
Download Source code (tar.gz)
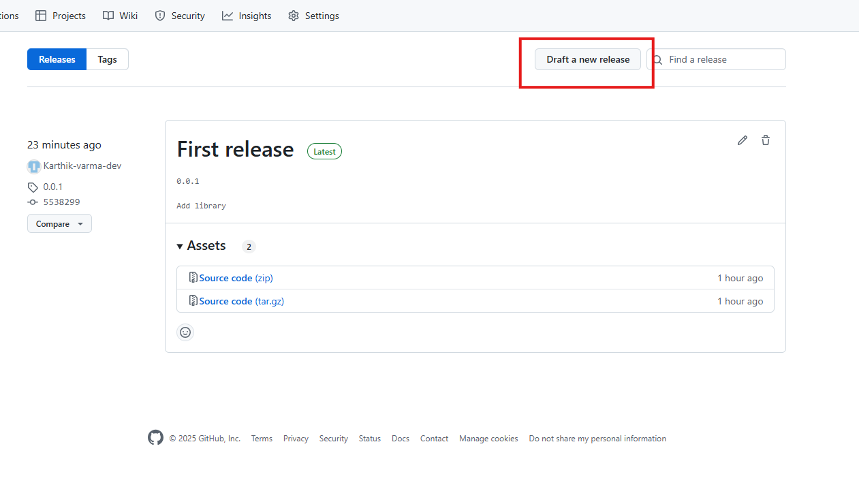pos(241,301)
